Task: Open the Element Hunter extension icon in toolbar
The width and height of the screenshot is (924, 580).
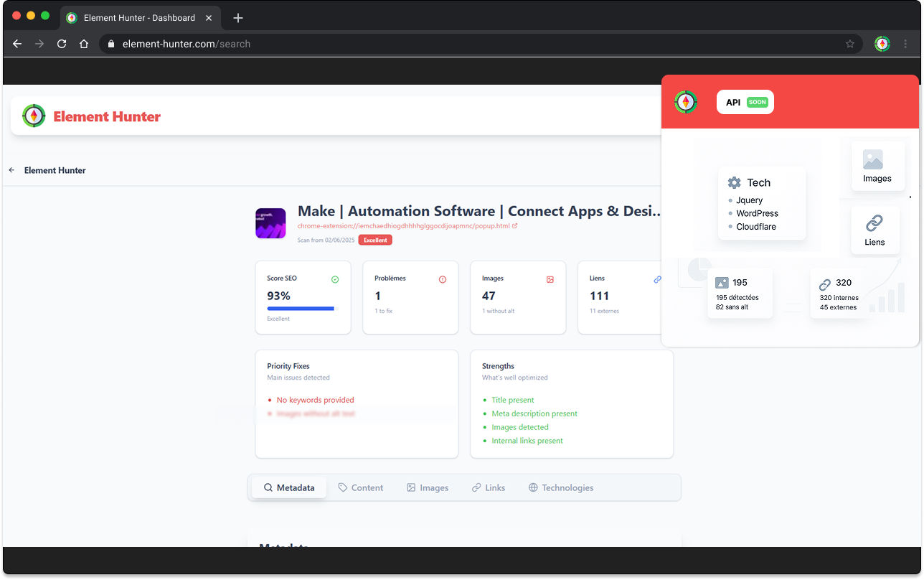Action: coord(882,44)
